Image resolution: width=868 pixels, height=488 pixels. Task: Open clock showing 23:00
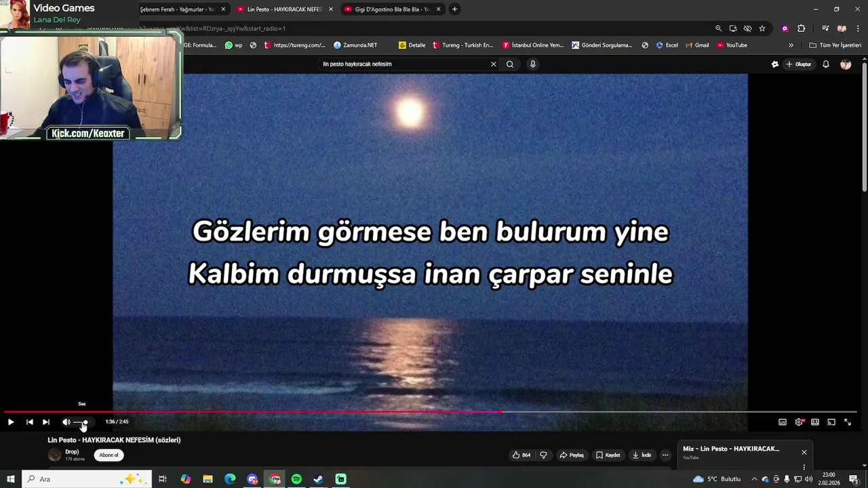pos(829,479)
